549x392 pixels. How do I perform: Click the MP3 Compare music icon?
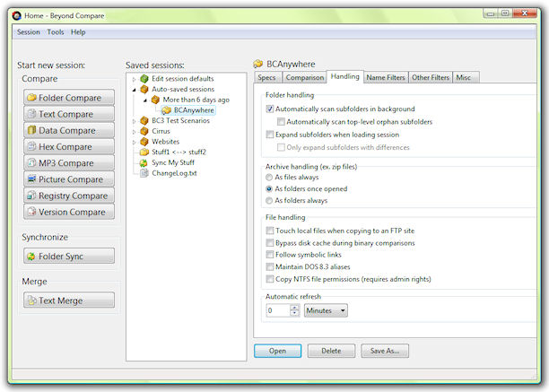coord(31,162)
